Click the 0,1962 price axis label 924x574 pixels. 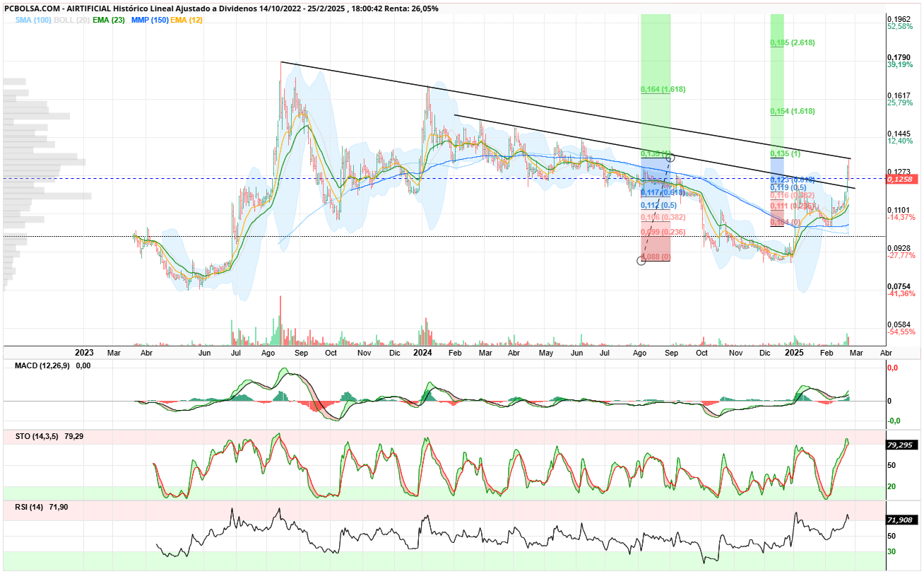pos(899,19)
